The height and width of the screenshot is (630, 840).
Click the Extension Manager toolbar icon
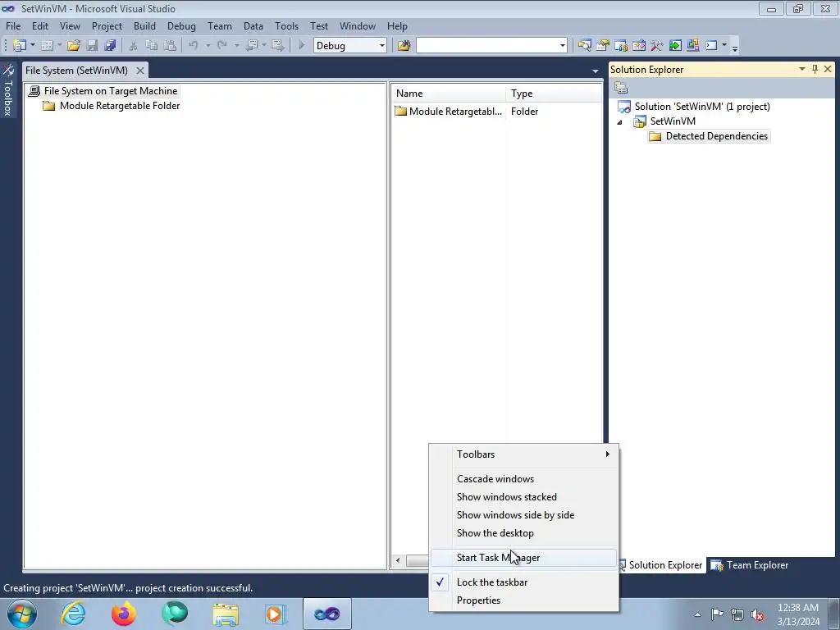pyautogui.click(x=692, y=46)
